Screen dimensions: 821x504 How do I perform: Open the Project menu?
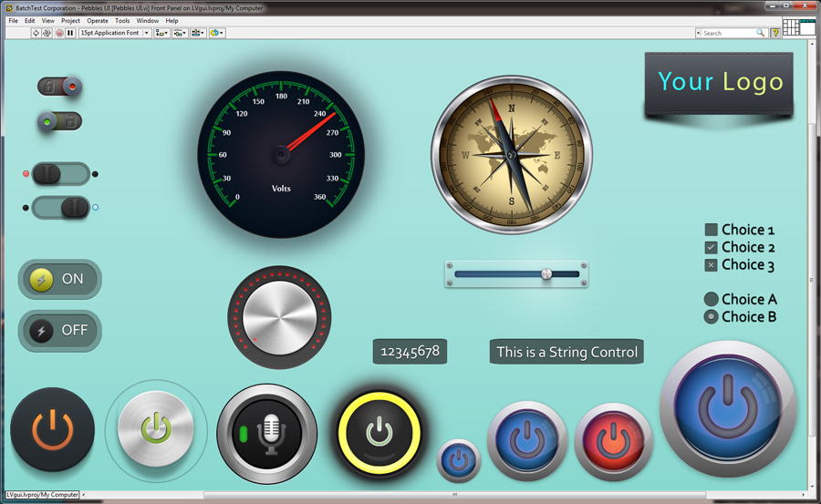[70, 21]
